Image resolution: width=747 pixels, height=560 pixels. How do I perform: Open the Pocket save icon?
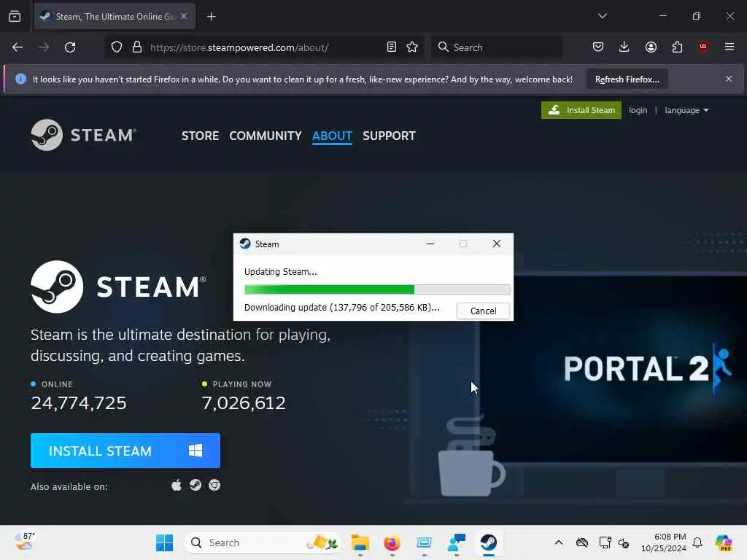point(598,47)
